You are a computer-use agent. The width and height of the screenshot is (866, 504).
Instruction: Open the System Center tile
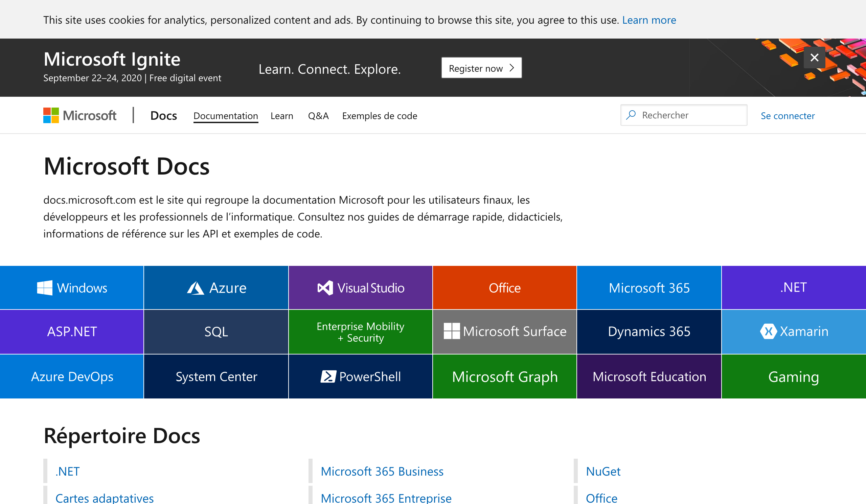216,376
